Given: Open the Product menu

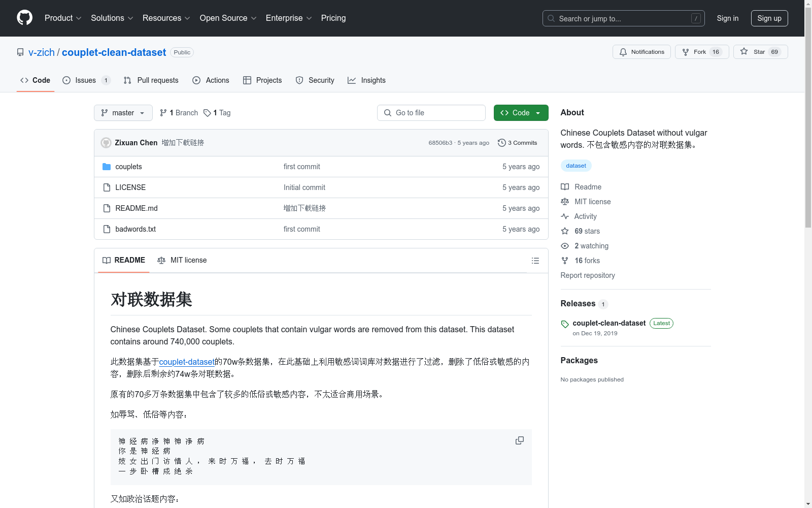Looking at the screenshot, I should point(63,18).
